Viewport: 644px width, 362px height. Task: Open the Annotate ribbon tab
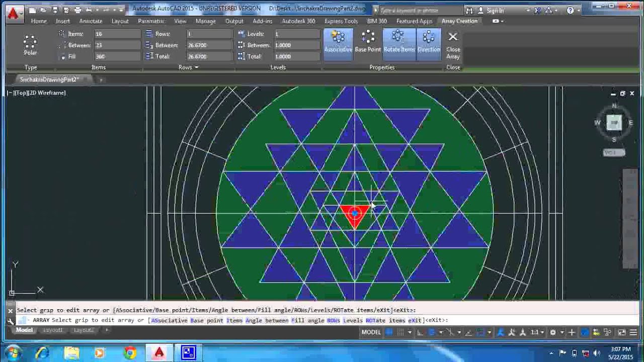point(91,21)
